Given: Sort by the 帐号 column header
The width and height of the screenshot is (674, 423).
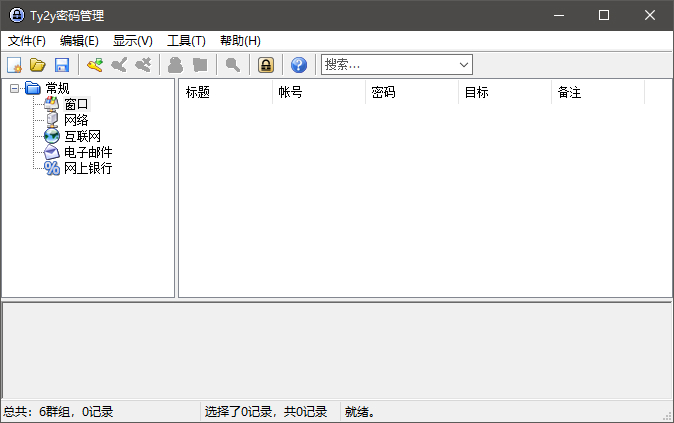Looking at the screenshot, I should click(319, 92).
